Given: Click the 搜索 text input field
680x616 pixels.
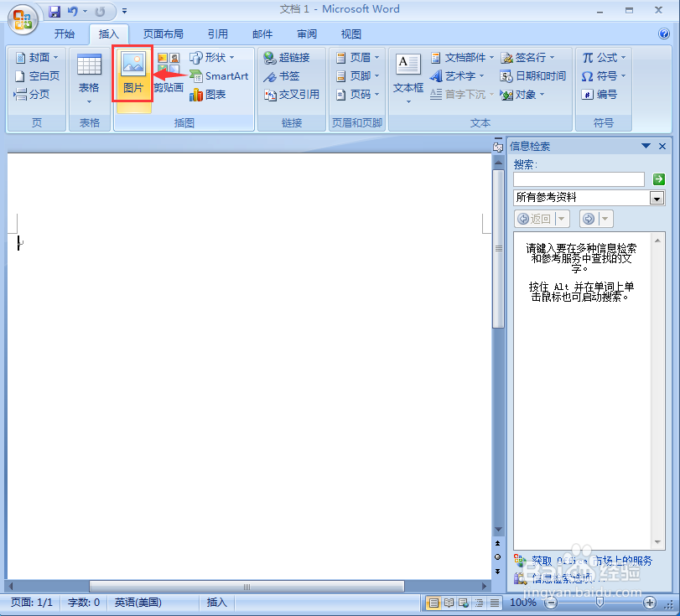Looking at the screenshot, I should 579,179.
